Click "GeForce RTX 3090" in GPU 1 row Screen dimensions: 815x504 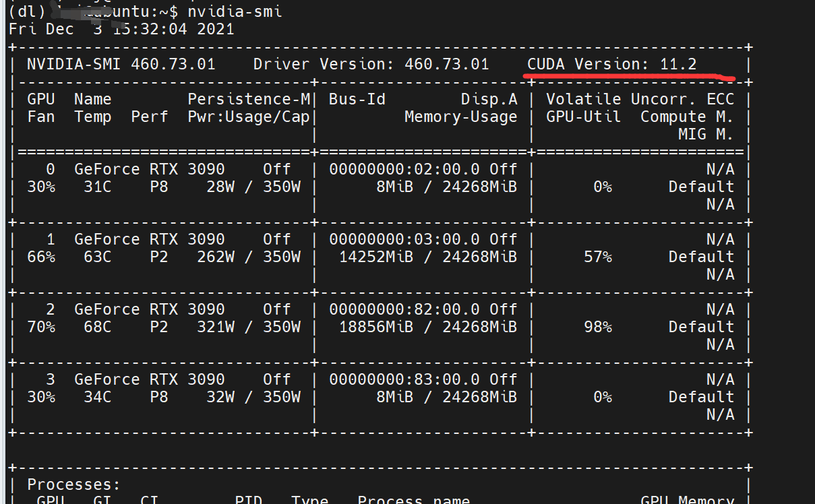150,240
